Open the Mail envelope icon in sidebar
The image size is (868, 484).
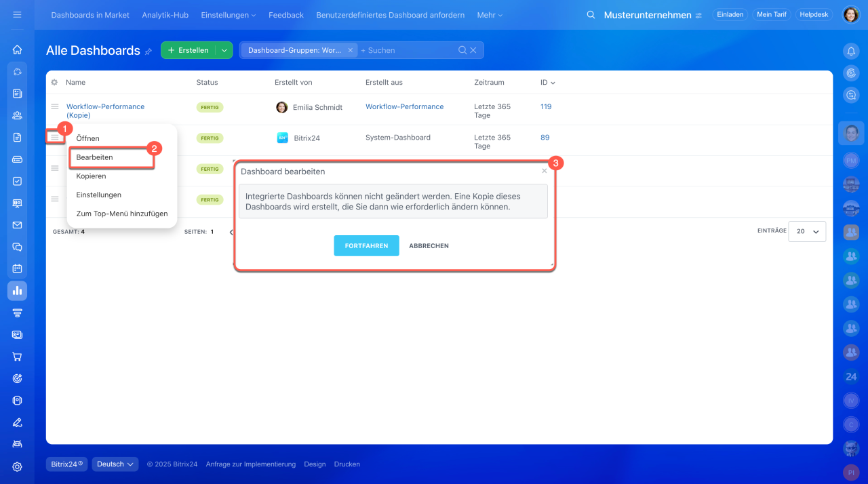point(17,225)
